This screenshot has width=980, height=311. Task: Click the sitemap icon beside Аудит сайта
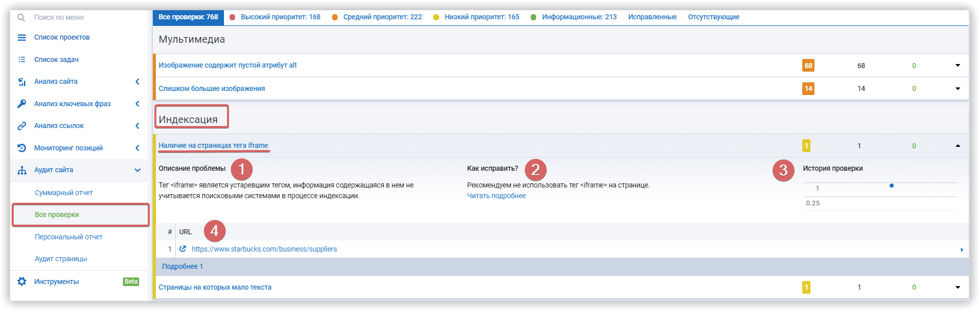click(22, 170)
